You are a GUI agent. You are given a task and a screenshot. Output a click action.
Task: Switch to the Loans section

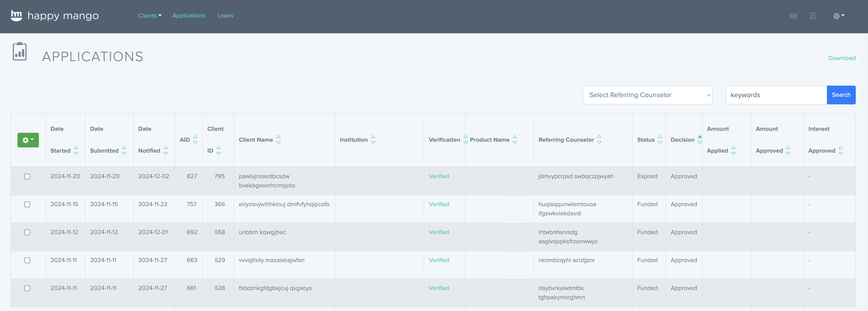pyautogui.click(x=225, y=16)
